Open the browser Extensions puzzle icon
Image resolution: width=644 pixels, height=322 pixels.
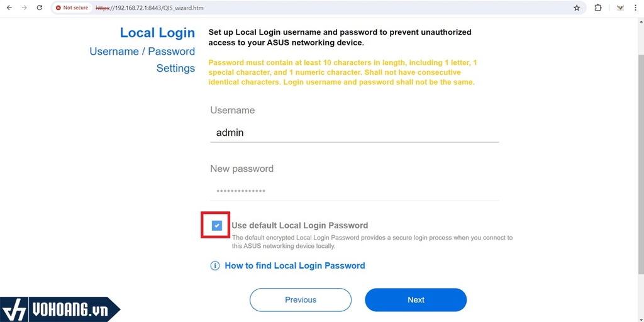tap(598, 8)
